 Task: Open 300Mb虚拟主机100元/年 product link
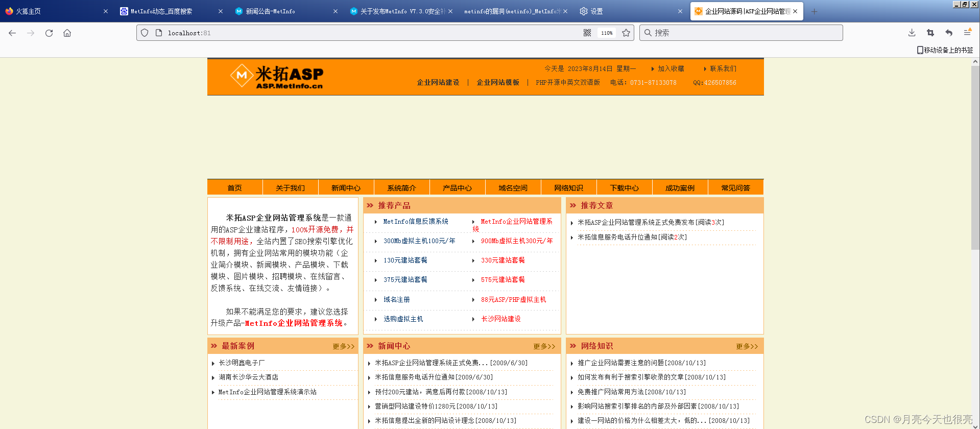click(419, 241)
